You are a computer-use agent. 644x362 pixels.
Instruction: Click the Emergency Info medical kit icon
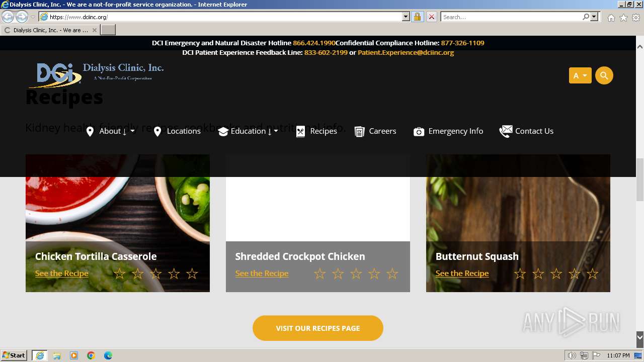click(x=419, y=132)
